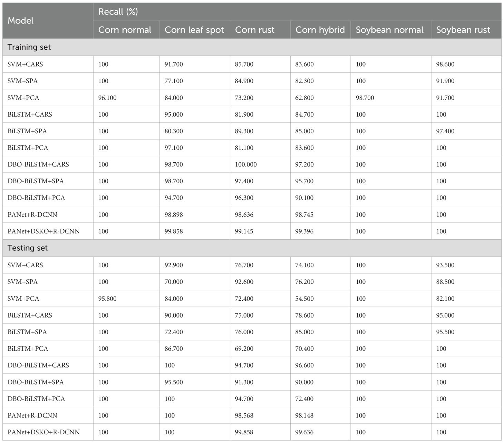Click the 98.568 Corn rust cell
The height and width of the screenshot is (443, 504).
244,416
